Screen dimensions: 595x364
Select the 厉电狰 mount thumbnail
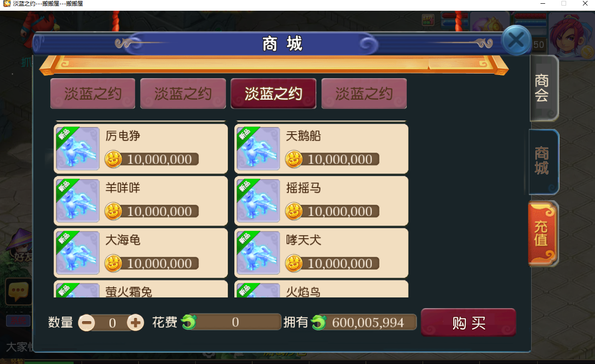(x=78, y=148)
